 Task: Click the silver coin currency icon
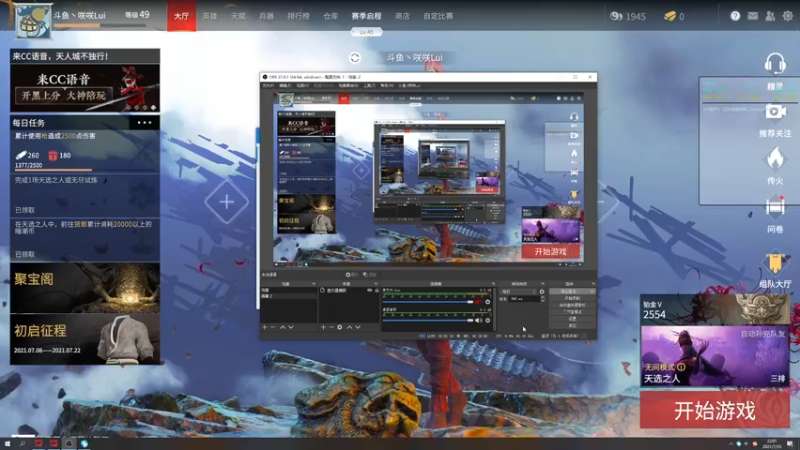point(616,16)
